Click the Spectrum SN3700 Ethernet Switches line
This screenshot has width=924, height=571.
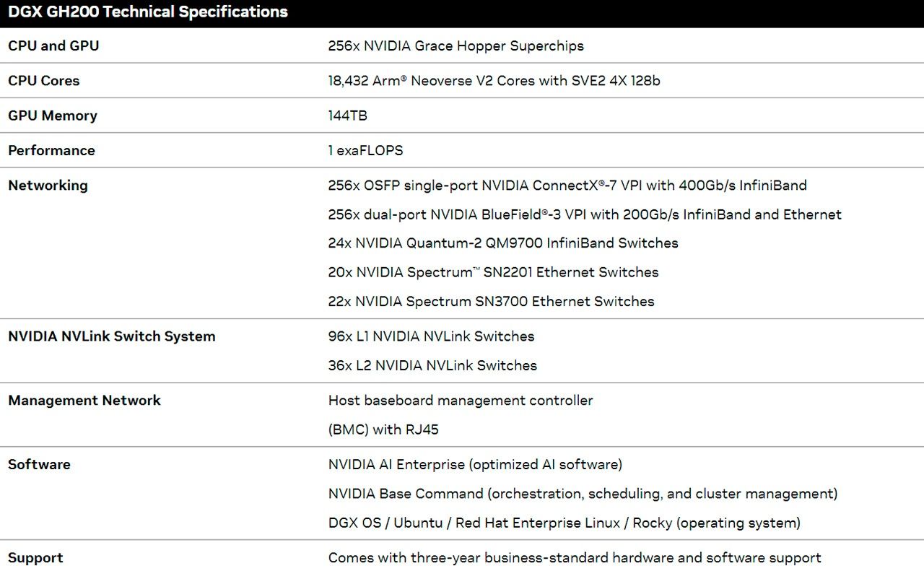coord(491,301)
